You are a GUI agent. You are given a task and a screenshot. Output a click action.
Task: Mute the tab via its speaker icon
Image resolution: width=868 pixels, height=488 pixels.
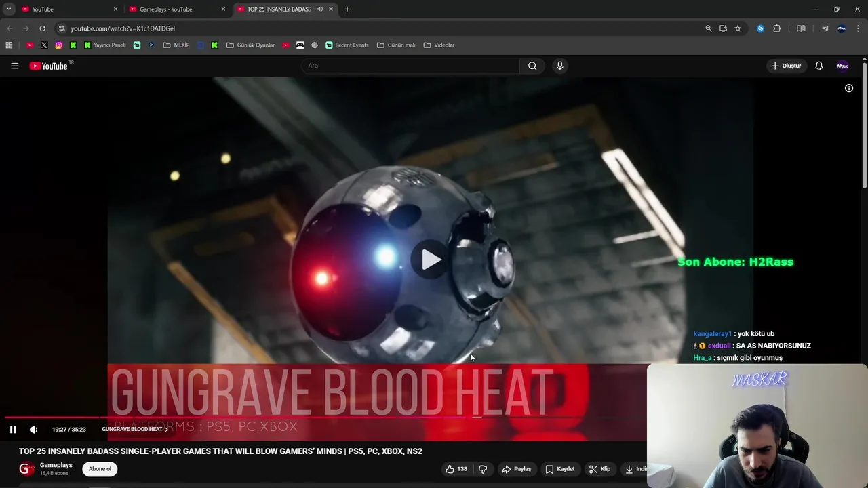(319, 9)
